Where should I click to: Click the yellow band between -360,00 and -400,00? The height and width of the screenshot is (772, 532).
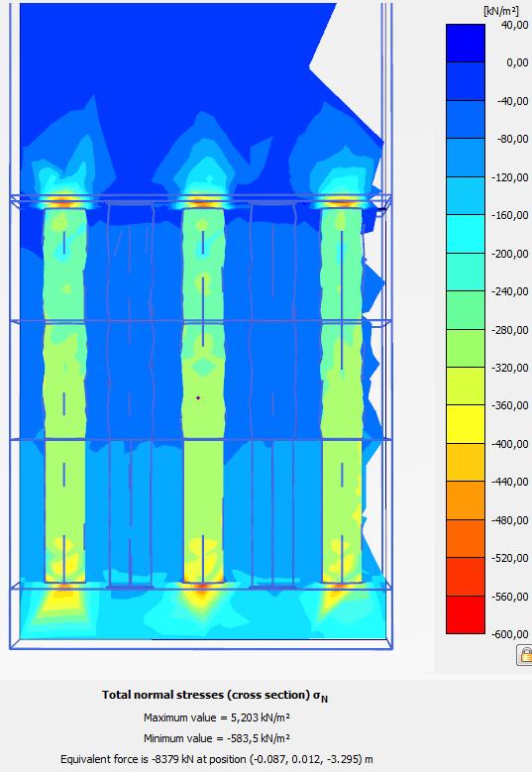[x=465, y=424]
